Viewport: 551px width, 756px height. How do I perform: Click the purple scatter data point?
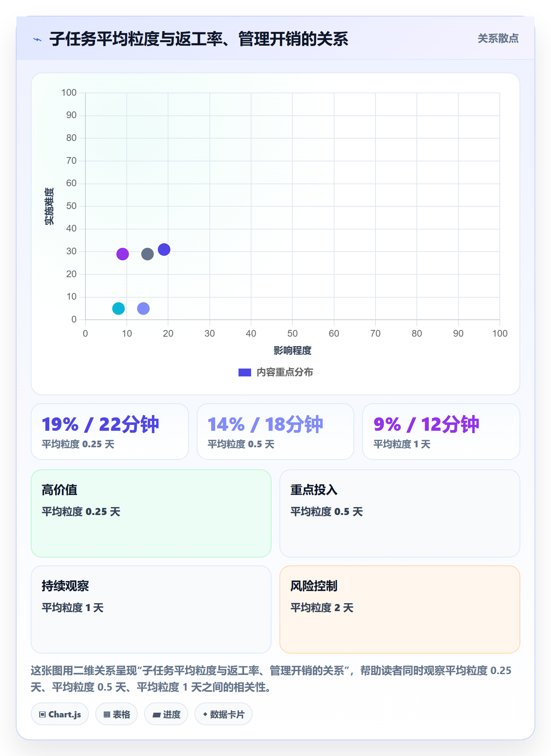pyautogui.click(x=122, y=254)
